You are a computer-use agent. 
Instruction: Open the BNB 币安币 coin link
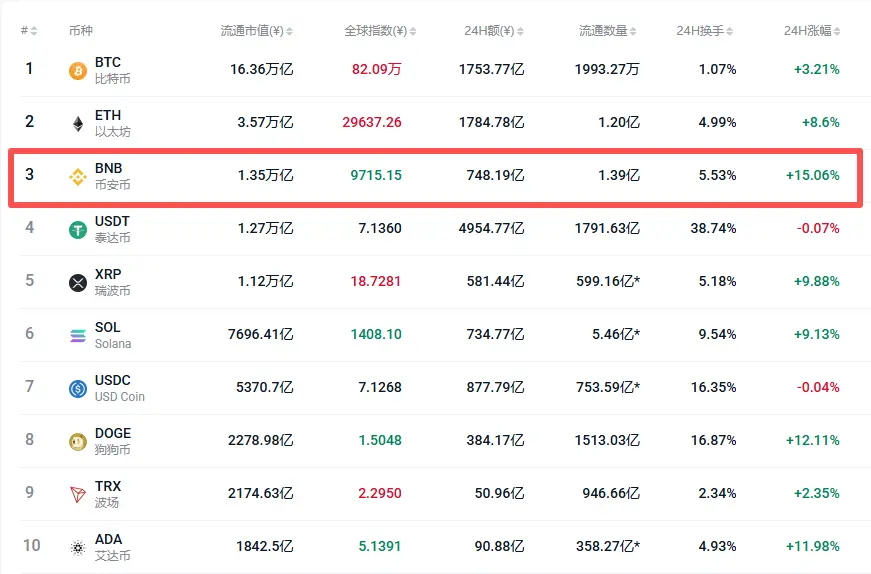(113, 176)
